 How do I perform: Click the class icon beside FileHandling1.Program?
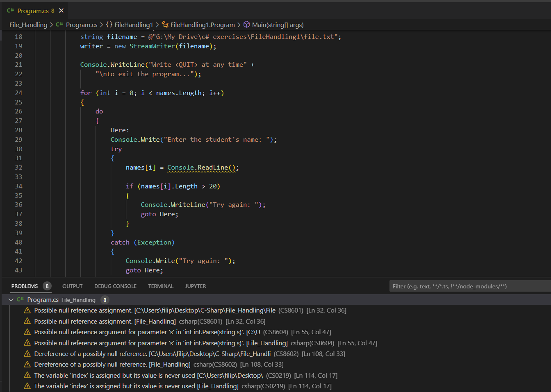coord(165,25)
